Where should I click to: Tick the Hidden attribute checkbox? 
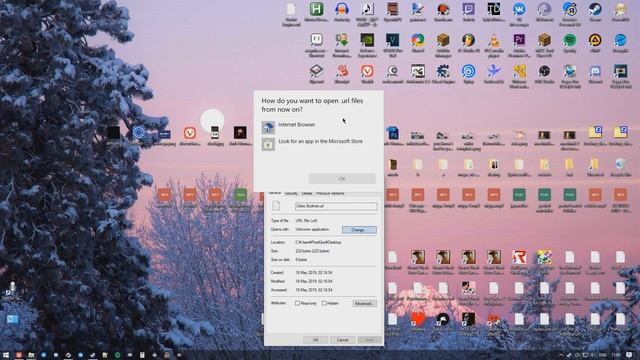coord(324,303)
